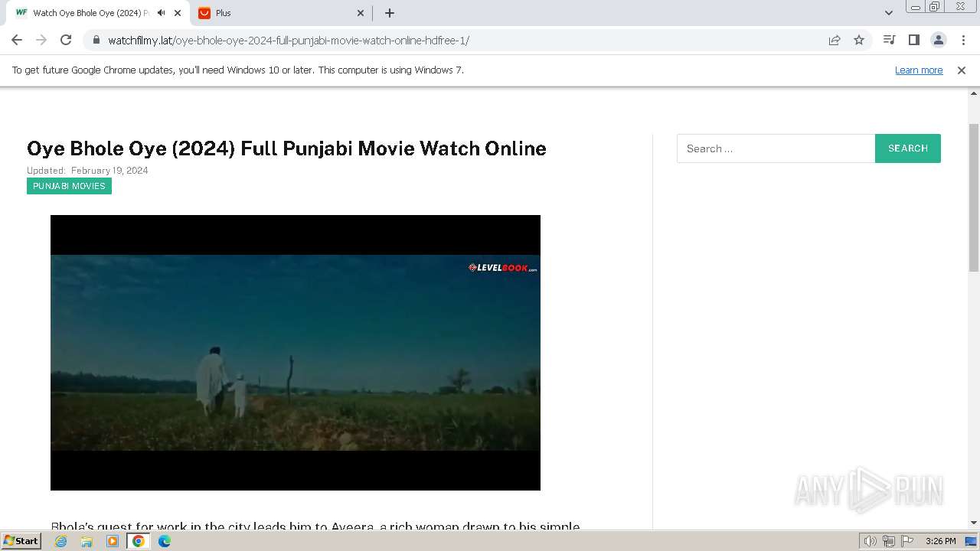
Task: Open the Oye Bhole Oye movie title
Action: click(286, 148)
